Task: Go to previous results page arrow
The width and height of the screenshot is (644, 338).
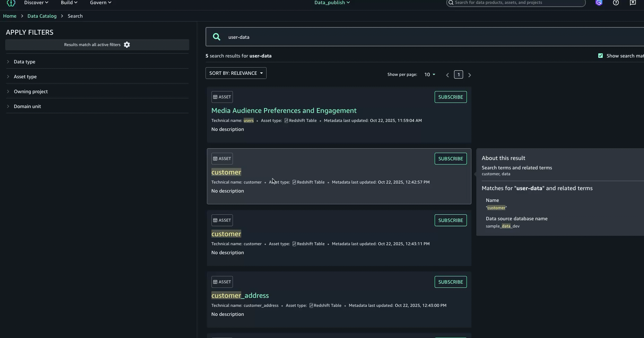Action: [x=447, y=75]
